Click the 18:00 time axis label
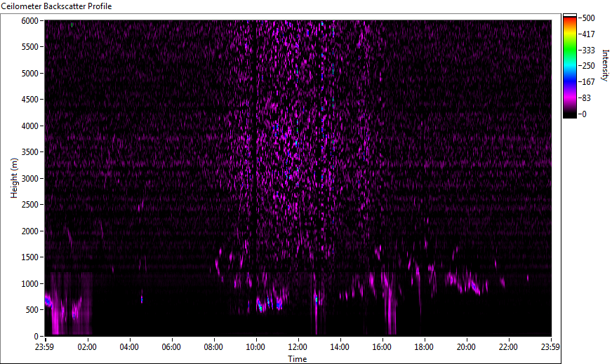Screen dimensions: 612x364 (x=425, y=347)
